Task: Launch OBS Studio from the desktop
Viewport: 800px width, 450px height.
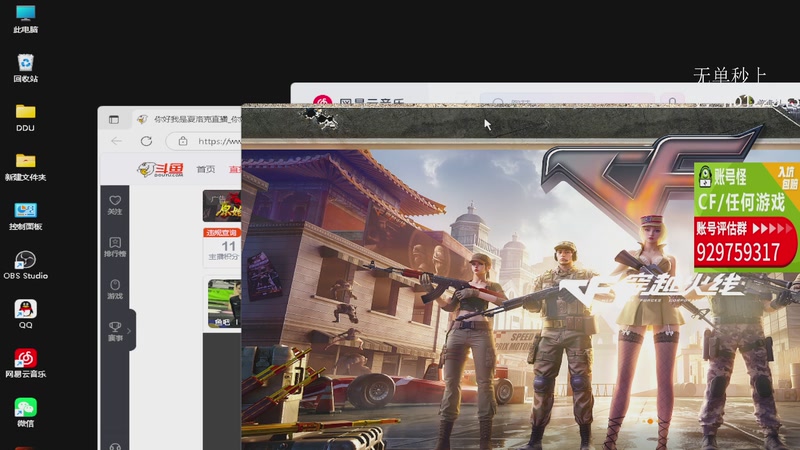Action: 25,265
